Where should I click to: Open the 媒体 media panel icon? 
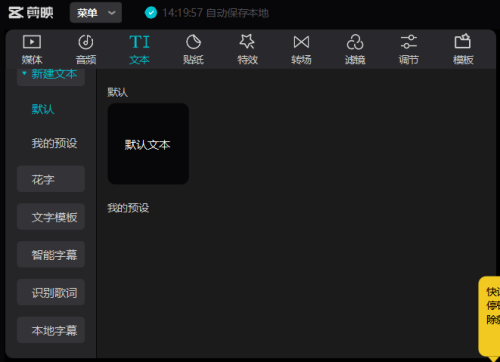point(32,42)
